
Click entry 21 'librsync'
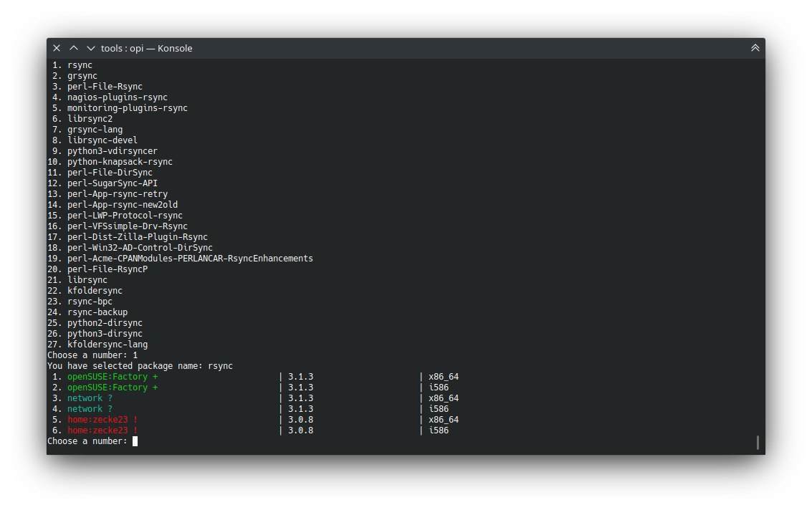87,280
